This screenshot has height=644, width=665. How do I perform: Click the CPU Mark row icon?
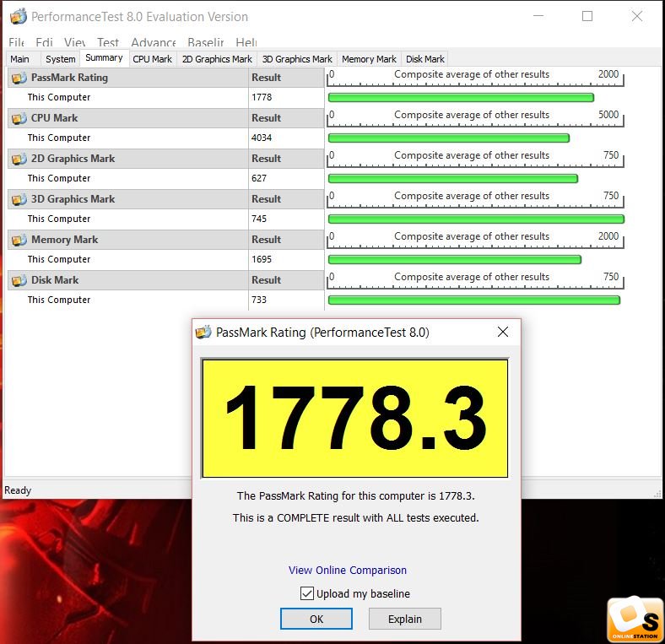click(19, 119)
